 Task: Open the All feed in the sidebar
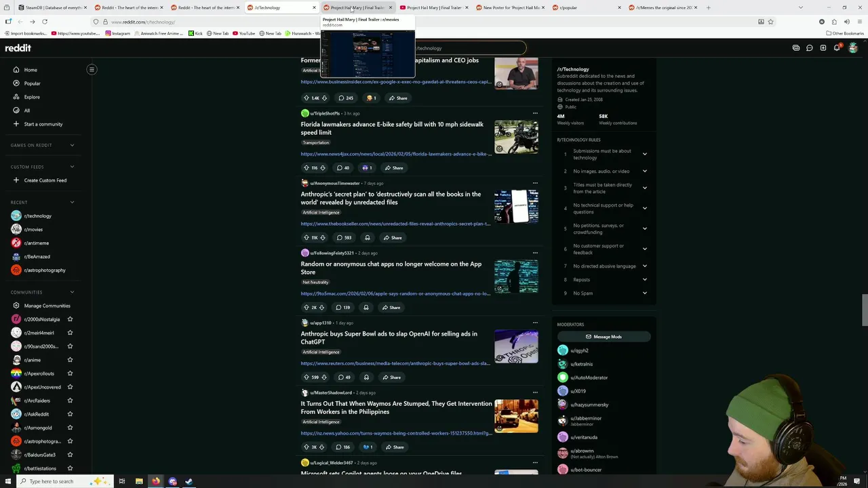pyautogui.click(x=27, y=110)
